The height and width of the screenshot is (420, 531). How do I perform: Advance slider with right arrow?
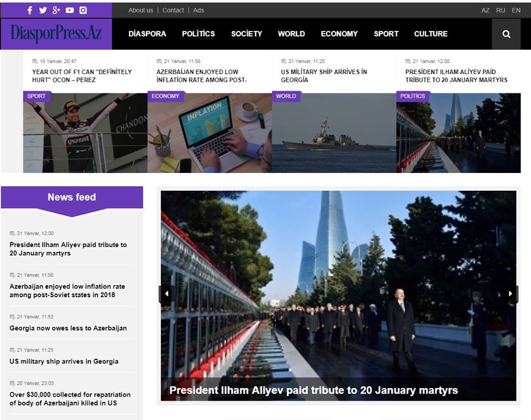511,294
